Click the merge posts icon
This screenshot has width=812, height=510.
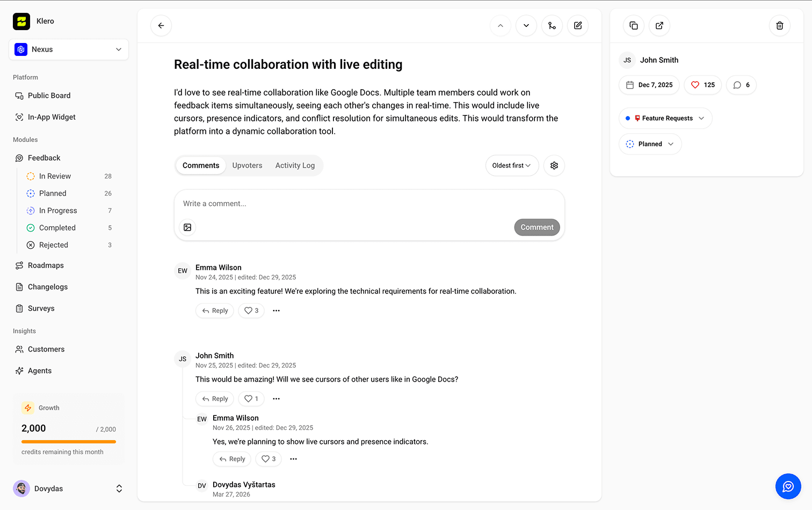click(x=552, y=26)
